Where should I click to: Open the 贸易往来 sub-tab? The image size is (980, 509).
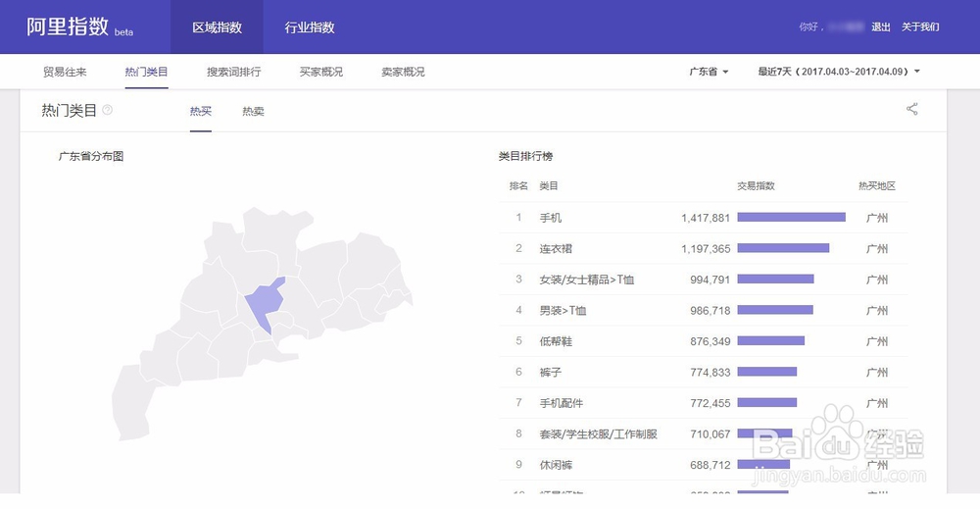pyautogui.click(x=65, y=72)
